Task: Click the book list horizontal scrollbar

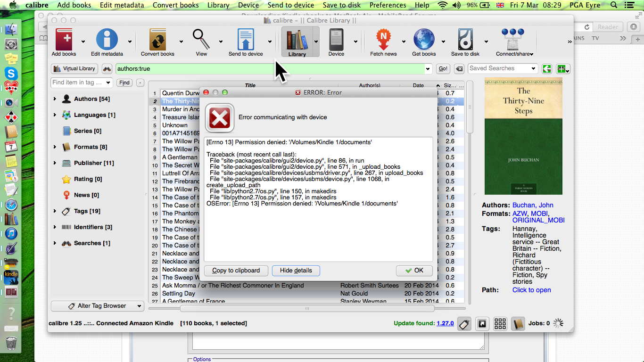Action: pyautogui.click(x=307, y=309)
